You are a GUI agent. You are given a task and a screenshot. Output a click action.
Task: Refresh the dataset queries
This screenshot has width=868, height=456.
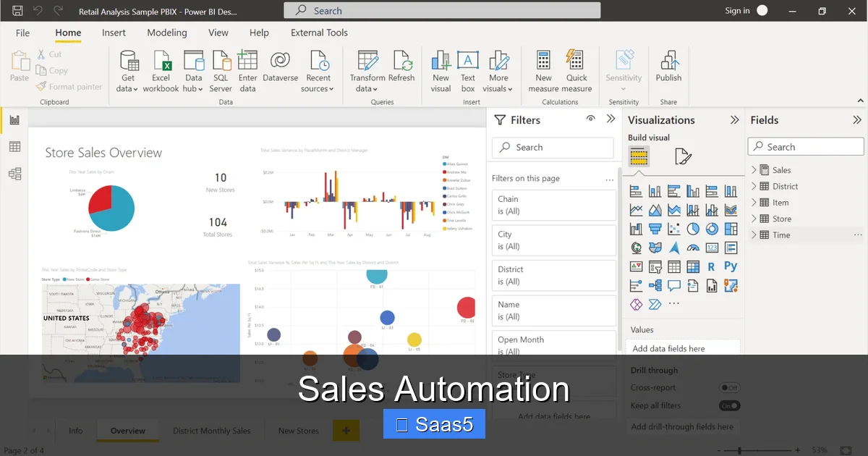pos(401,67)
